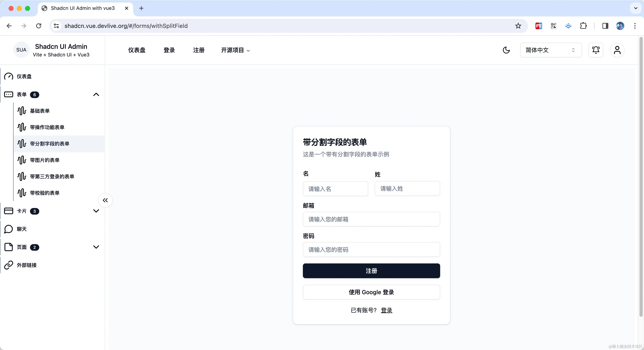Image resolution: width=644 pixels, height=350 pixels.
Task: Go to 仪表盘 in top navigation
Action: [137, 50]
